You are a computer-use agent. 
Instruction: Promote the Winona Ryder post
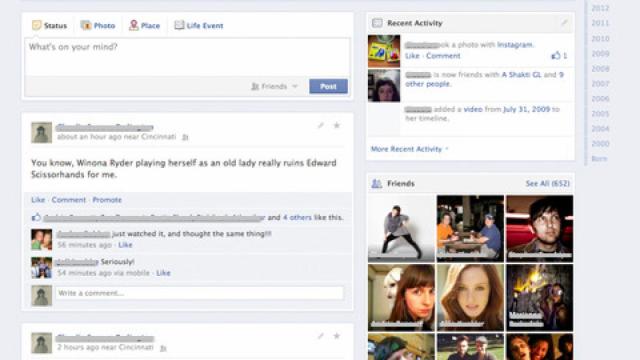107,200
